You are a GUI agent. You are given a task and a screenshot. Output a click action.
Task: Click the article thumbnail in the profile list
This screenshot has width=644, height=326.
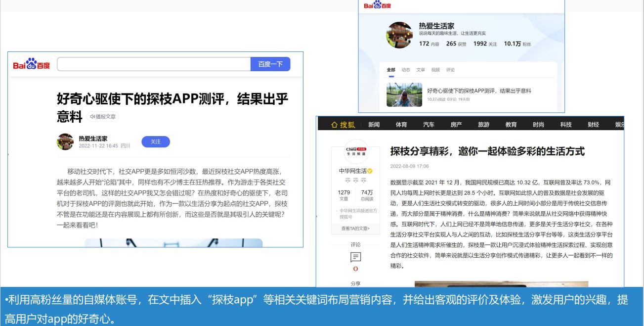404,94
